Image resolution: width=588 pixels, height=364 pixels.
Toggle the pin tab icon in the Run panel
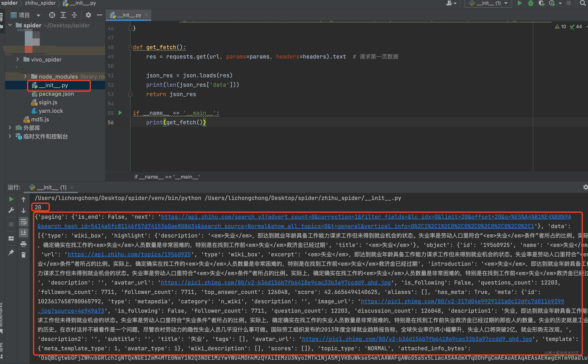[x=11, y=252]
